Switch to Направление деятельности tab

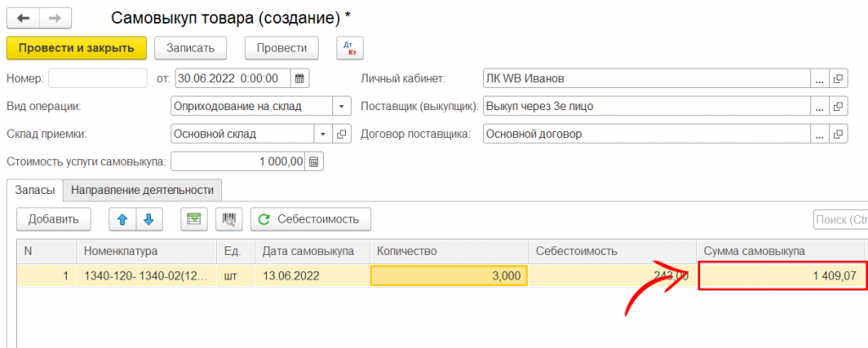tap(143, 191)
